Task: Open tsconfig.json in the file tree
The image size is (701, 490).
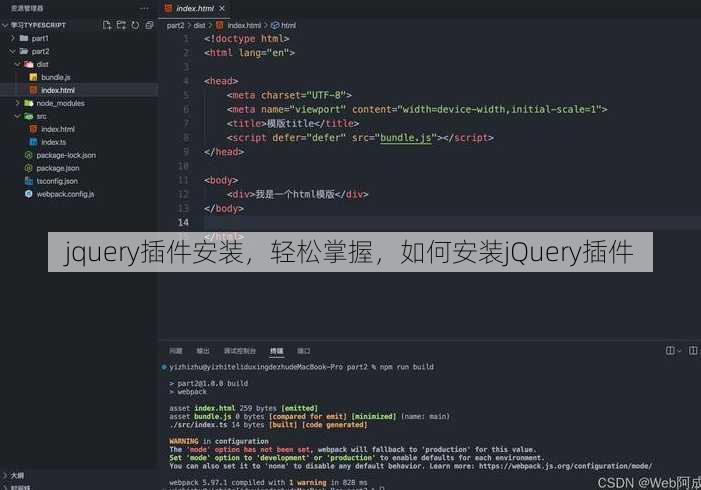Action: 57,181
